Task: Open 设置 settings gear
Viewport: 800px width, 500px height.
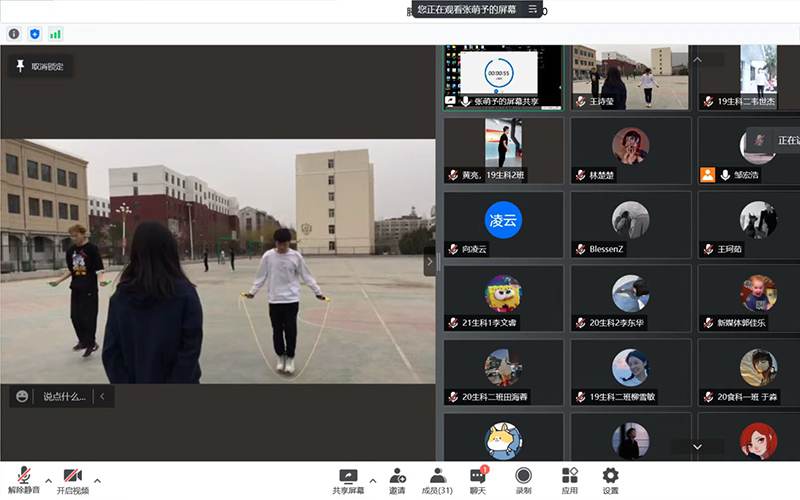Action: point(610,481)
